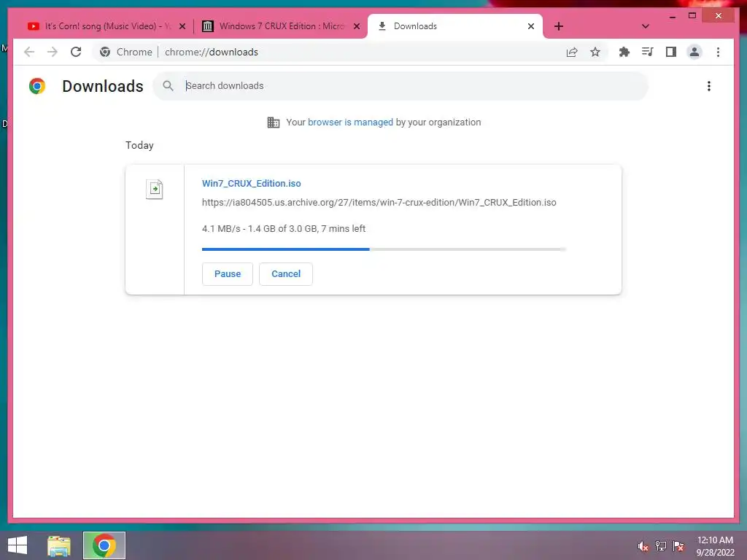747x560 pixels.
Task: Click the Win7_CRUX_Edition.iso file icon
Action: point(155,189)
